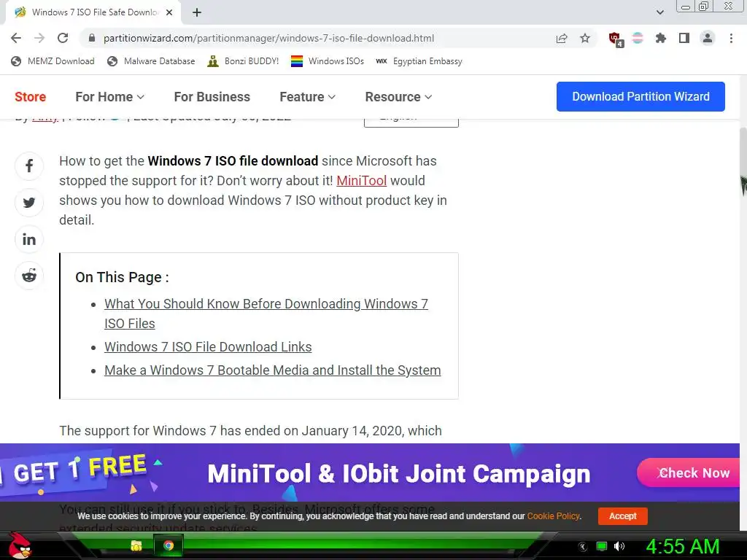The width and height of the screenshot is (747, 560).
Task: Show hidden tray icons arrow
Action: 582,547
